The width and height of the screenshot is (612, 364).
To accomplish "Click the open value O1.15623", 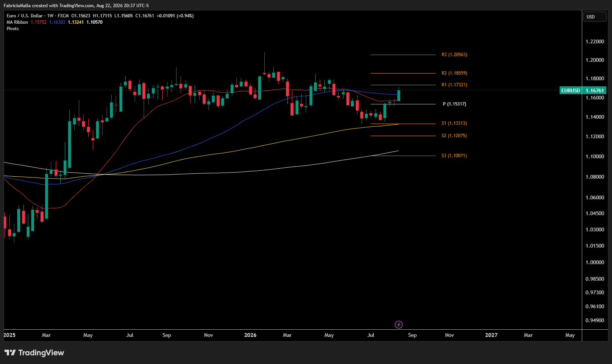I will click(x=81, y=16).
